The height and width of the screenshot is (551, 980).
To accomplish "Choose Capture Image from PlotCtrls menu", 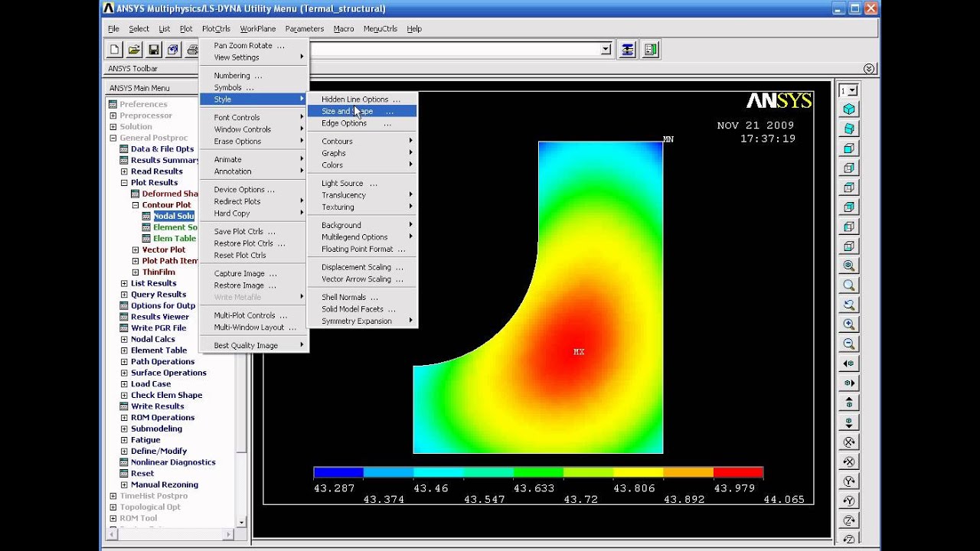I will tap(253, 273).
